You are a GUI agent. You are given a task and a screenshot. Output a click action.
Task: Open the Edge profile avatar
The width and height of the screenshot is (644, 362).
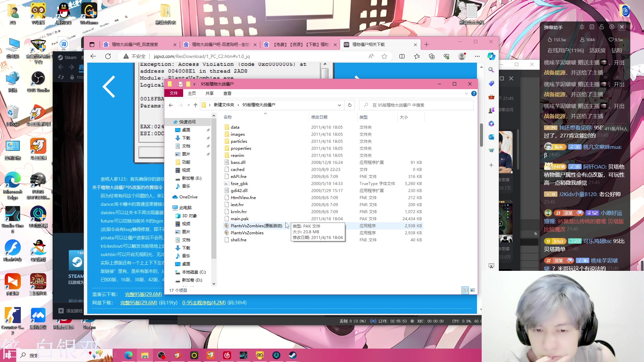462,56
